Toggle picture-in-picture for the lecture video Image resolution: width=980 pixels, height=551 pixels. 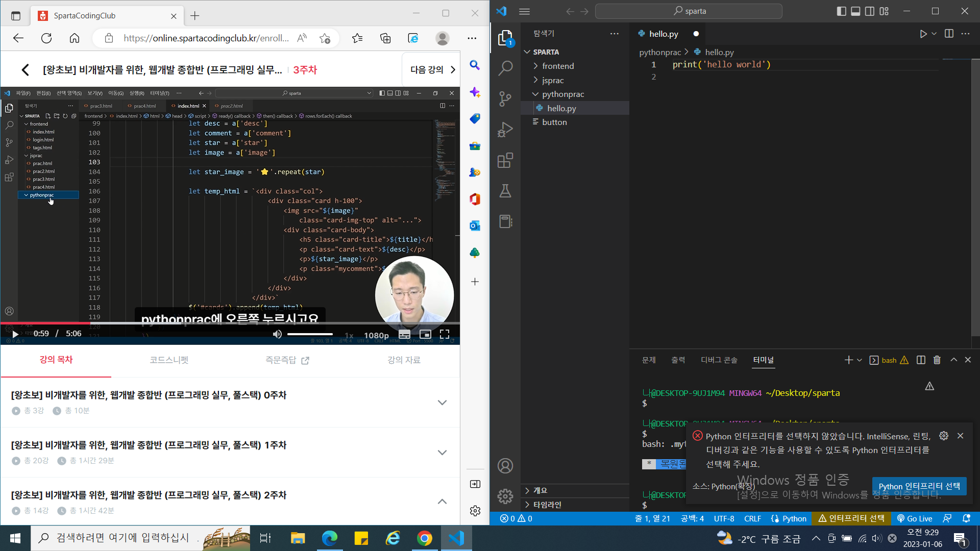[x=425, y=335]
